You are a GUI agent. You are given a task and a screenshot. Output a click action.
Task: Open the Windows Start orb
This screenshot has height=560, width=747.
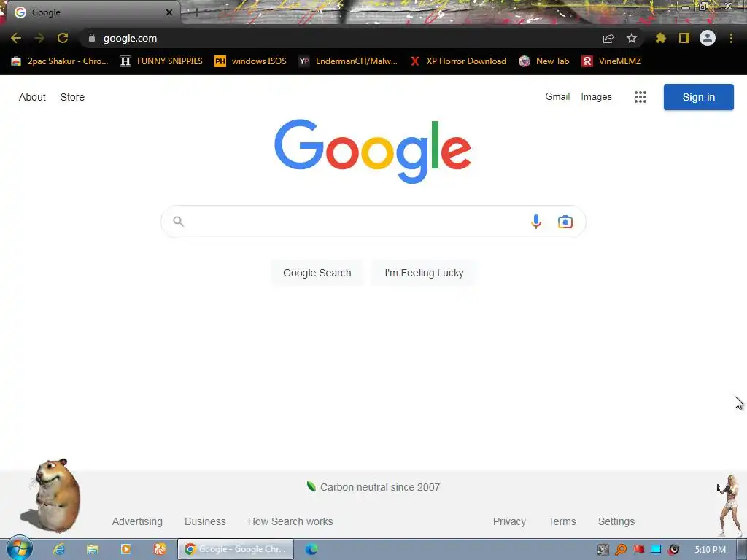pyautogui.click(x=19, y=548)
